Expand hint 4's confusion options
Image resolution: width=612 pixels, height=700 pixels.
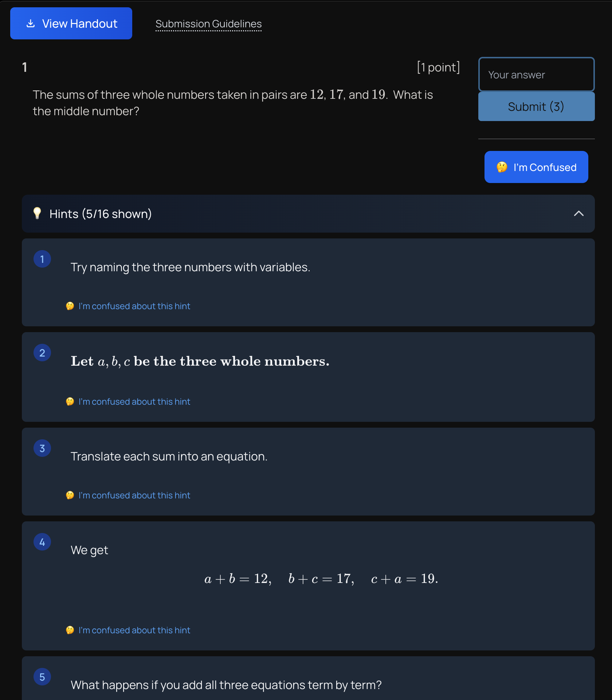pyautogui.click(x=134, y=630)
